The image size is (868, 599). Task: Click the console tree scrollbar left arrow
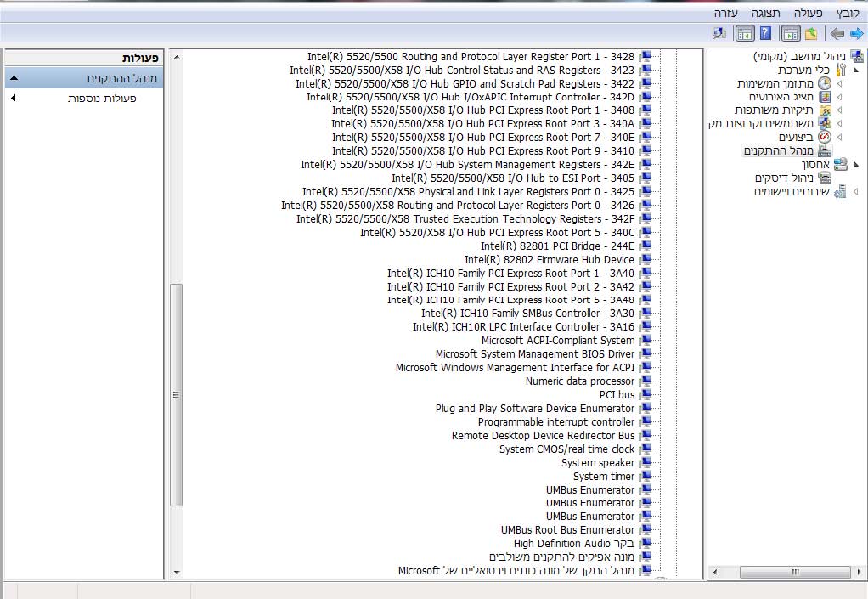(715, 572)
